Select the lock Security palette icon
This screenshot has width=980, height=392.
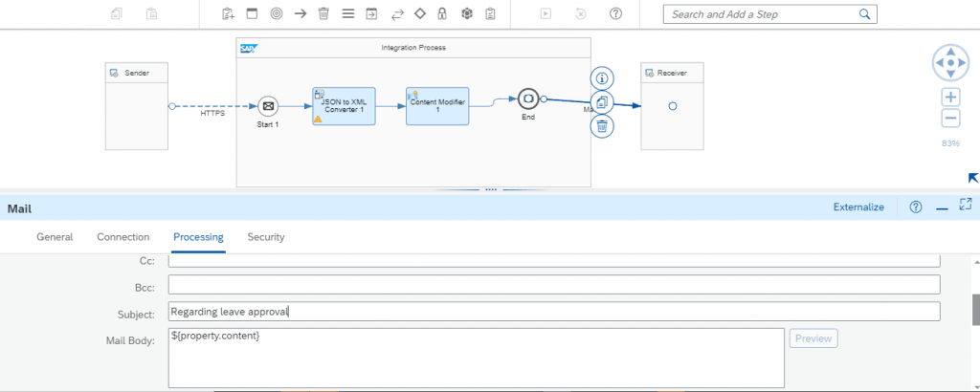coord(442,13)
